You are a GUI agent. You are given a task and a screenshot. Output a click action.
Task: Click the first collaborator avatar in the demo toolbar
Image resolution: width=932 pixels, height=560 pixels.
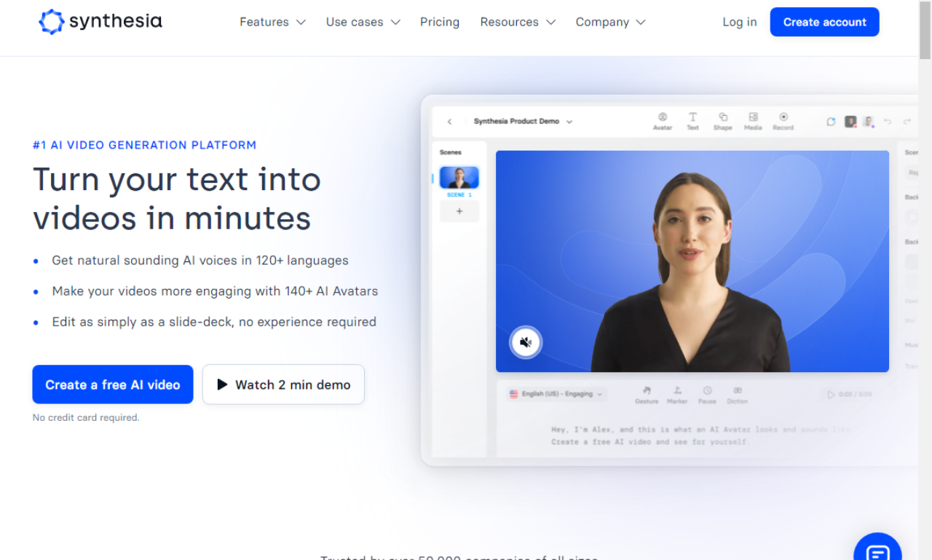(850, 122)
